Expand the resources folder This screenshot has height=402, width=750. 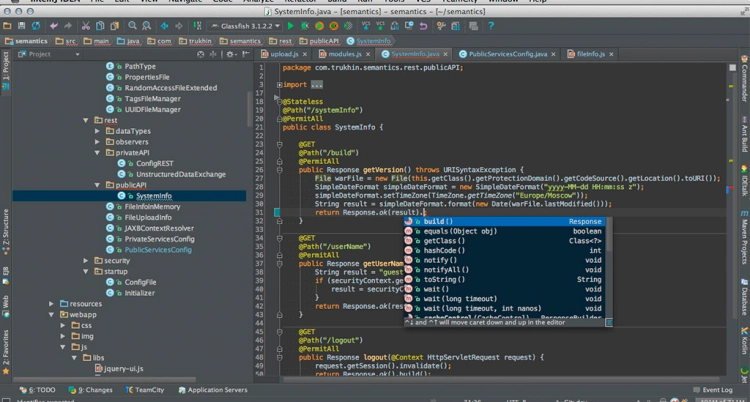pos(51,304)
